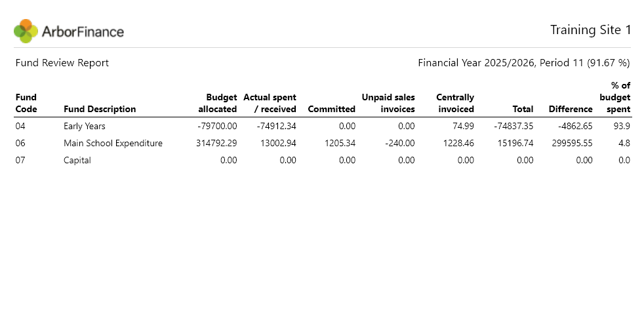This screenshot has width=644, height=320.
Task: Click the Unpaid sales invoices header
Action: [x=388, y=103]
